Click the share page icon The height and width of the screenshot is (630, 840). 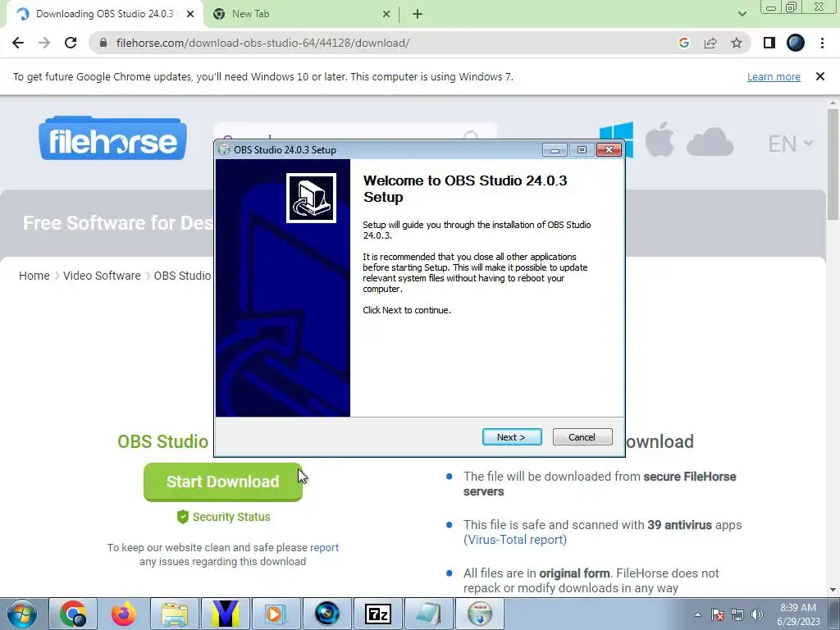[x=710, y=43]
